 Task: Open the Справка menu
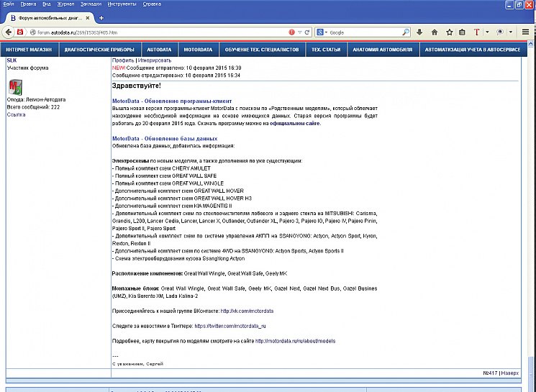point(152,4)
